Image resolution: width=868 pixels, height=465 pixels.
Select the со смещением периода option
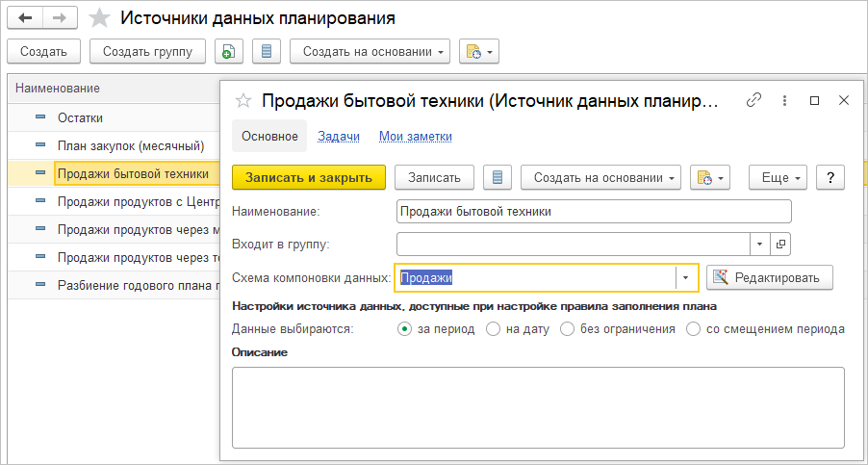(x=694, y=329)
